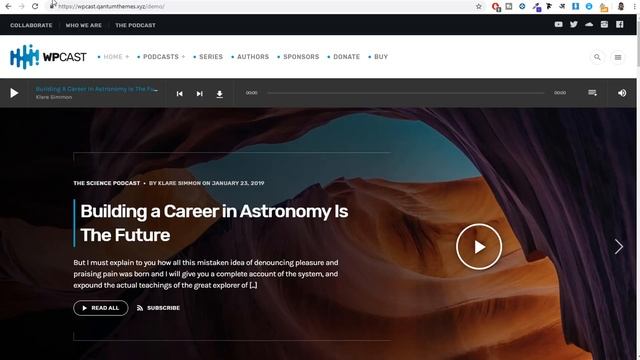Download the current podcast episode
Screen dimensions: 640x360
tap(219, 94)
